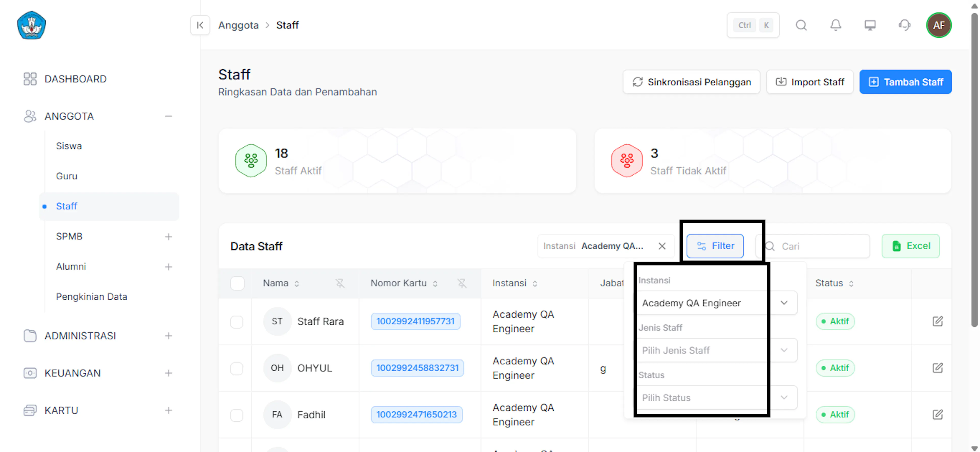Screen dimensions: 980x452
Task: Click Anggota in the breadcrumb
Action: pyautogui.click(x=238, y=25)
